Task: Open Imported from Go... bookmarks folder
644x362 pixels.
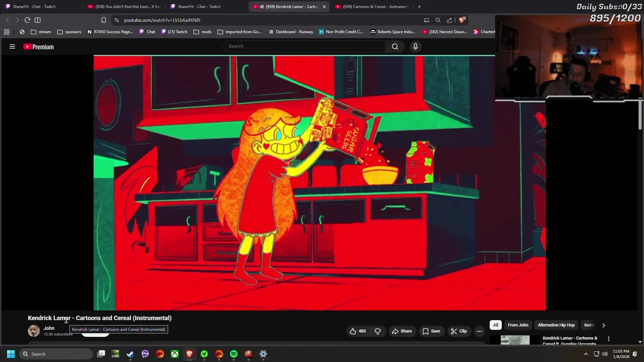Action: tap(239, 32)
